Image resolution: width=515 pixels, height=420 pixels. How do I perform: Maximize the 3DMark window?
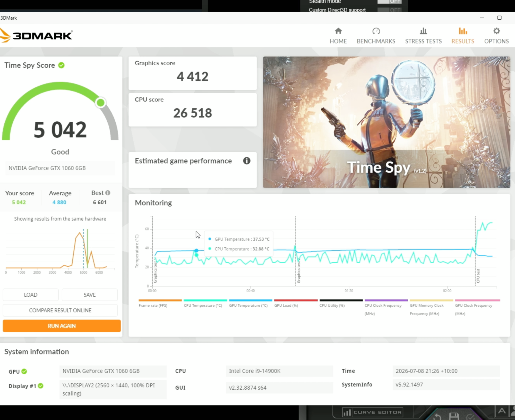click(499, 18)
